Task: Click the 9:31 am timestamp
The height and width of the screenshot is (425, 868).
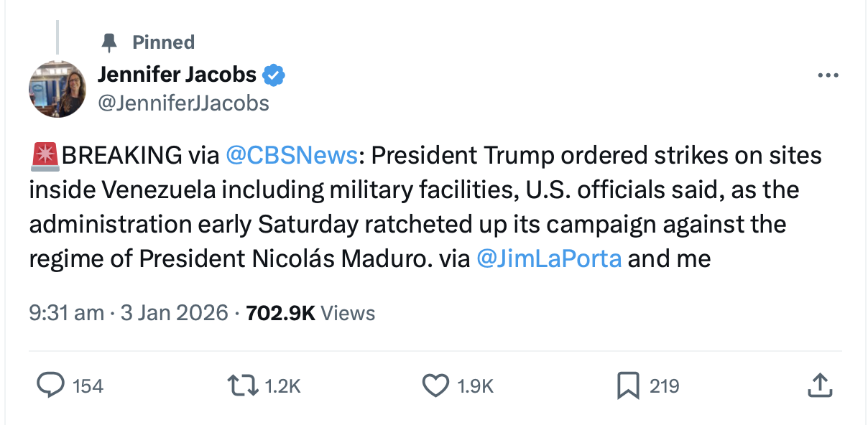Action: point(67,313)
